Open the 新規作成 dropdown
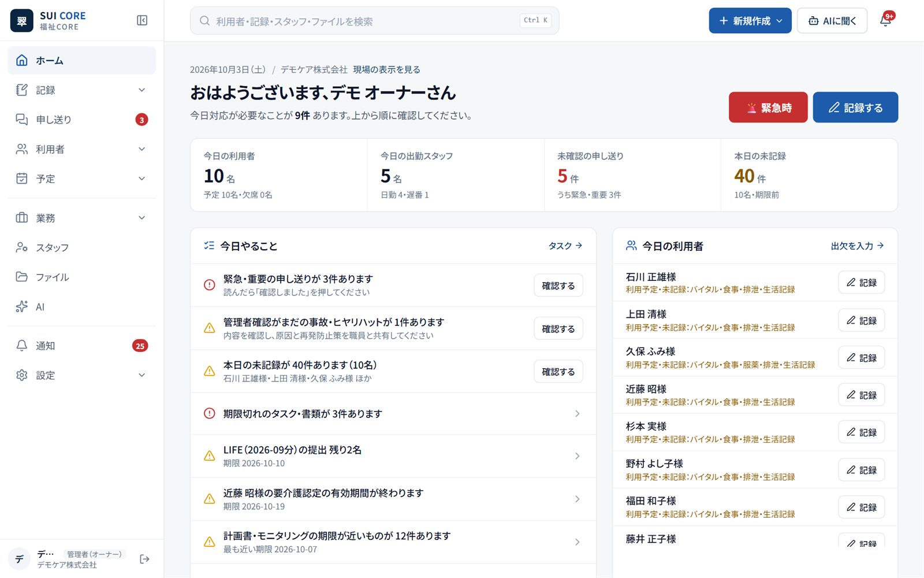This screenshot has width=924, height=578. point(750,21)
